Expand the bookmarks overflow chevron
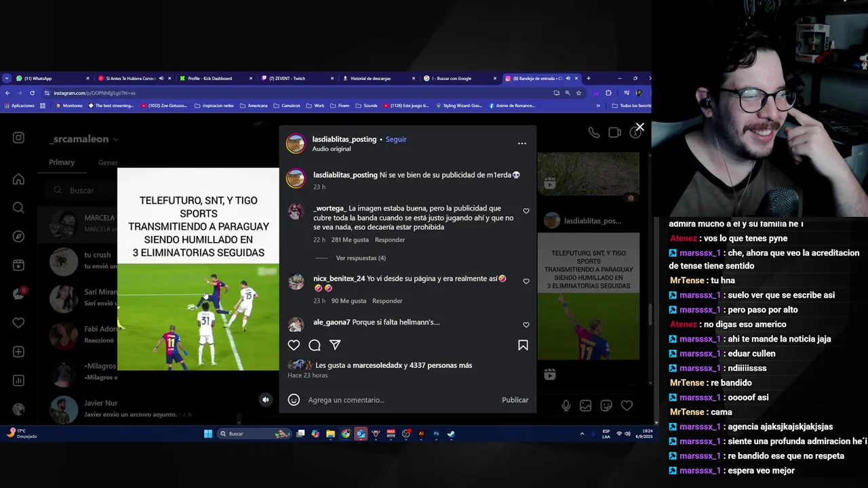The image size is (868, 488). pos(598,106)
